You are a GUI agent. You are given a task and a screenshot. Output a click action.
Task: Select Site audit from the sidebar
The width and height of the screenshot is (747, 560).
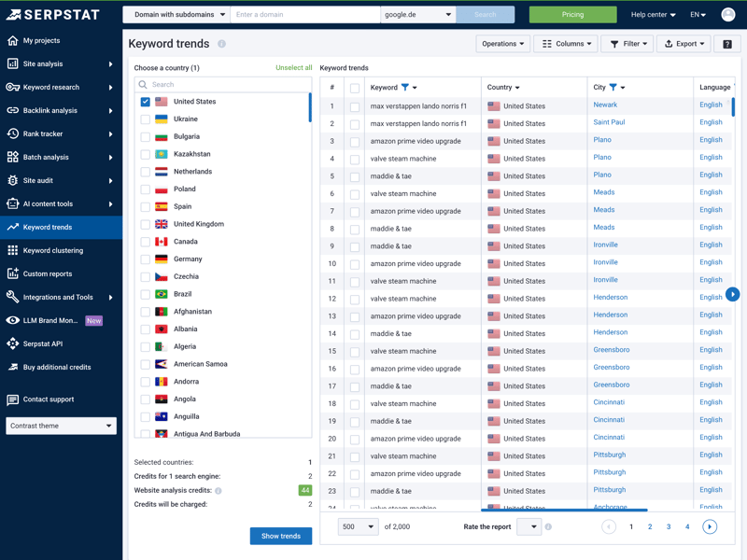click(x=44, y=180)
